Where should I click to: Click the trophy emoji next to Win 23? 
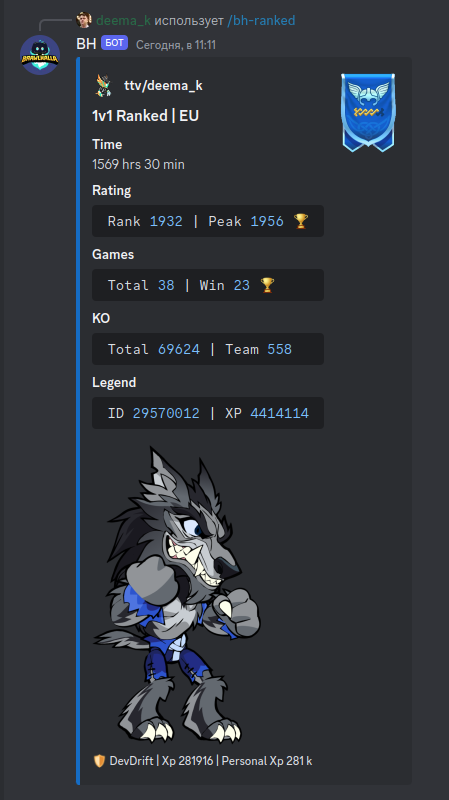[x=267, y=285]
